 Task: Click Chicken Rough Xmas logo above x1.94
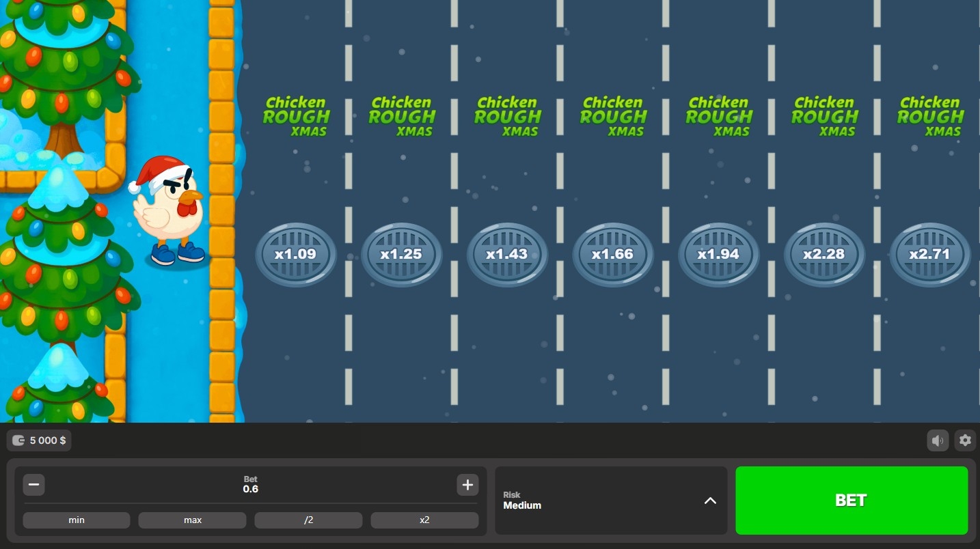pyautogui.click(x=718, y=116)
